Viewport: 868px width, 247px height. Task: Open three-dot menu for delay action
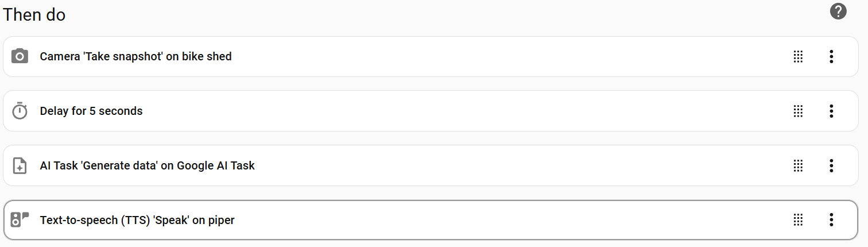coord(831,111)
